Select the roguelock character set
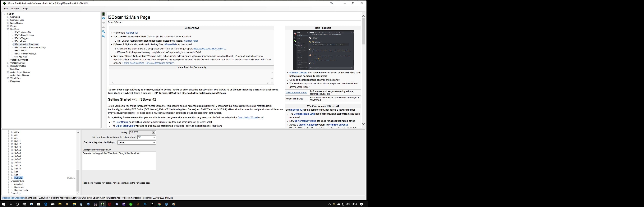Image resolution: width=644 pixels, height=207 pixels. [19, 184]
